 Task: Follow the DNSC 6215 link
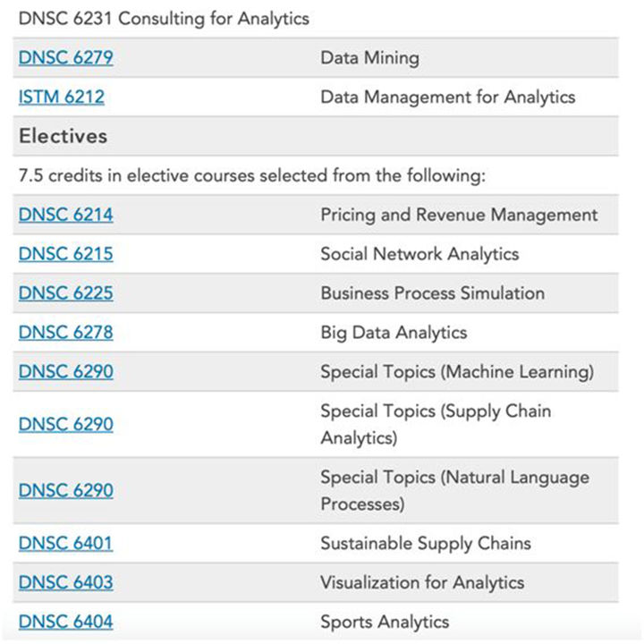[x=65, y=254]
